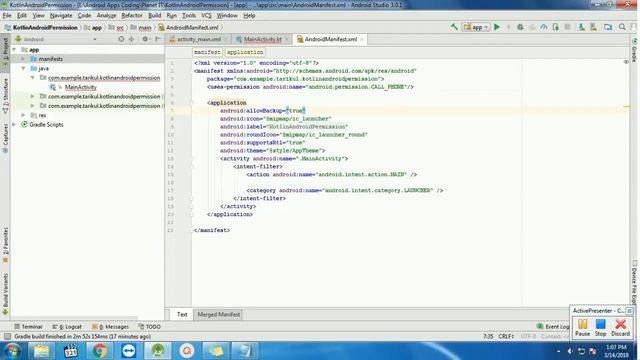Open the Terminal tool window
Viewport: 640px width, 360px height.
click(28, 327)
